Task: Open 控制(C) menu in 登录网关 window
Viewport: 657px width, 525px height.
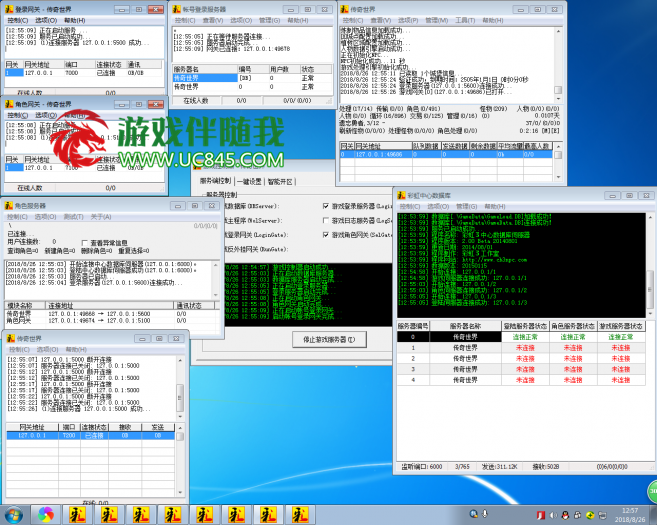Action: (x=17, y=20)
